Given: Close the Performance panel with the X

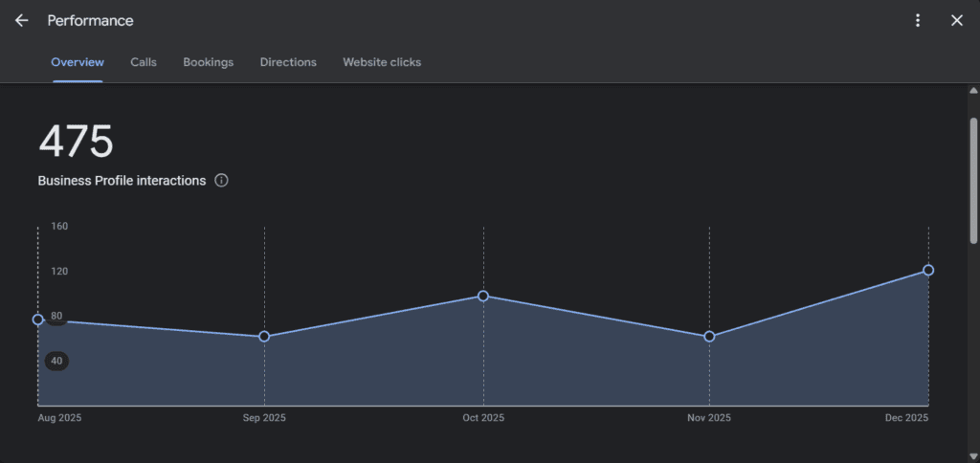Looking at the screenshot, I should click(x=956, y=20).
